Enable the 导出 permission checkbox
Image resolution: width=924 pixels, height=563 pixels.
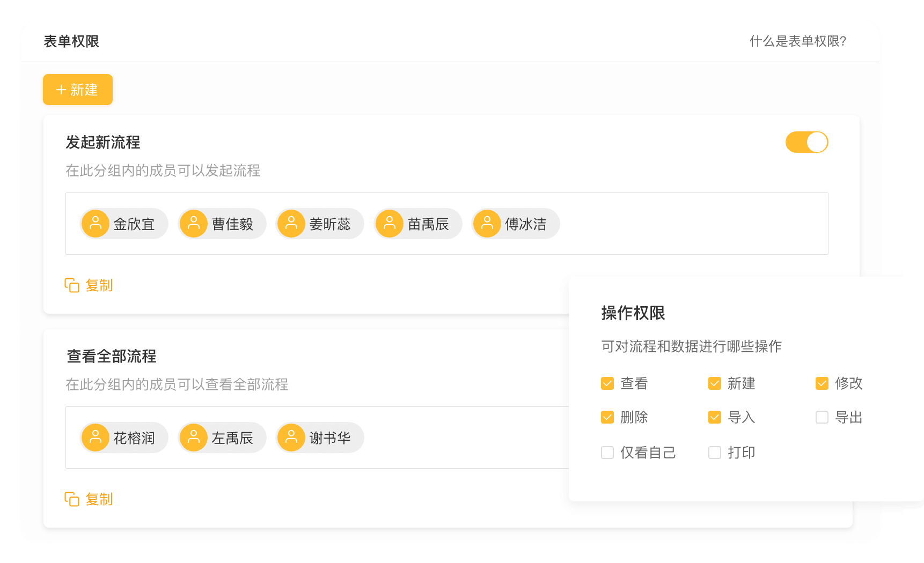click(822, 417)
